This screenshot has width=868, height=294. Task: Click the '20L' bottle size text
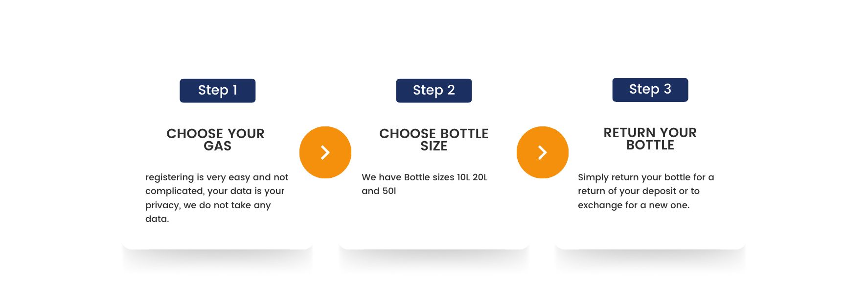(480, 177)
